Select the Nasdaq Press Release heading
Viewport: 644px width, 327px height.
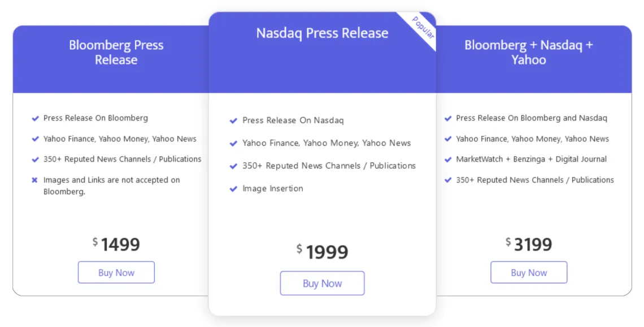(x=322, y=33)
